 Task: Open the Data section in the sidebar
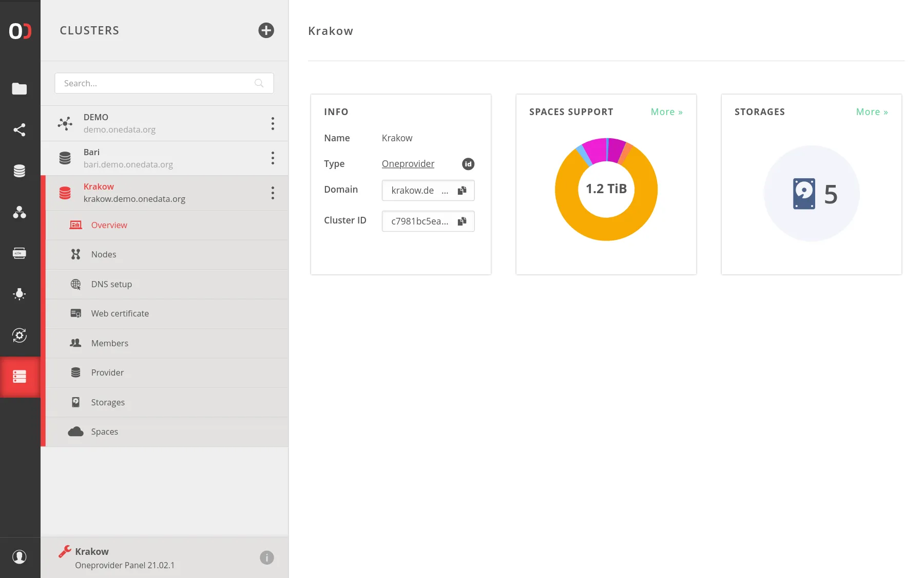[20, 88]
